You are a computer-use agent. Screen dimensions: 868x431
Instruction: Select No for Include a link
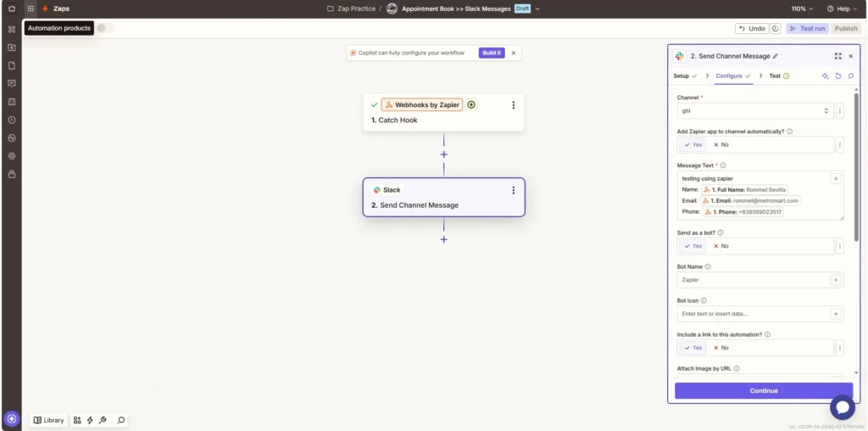[721, 348]
